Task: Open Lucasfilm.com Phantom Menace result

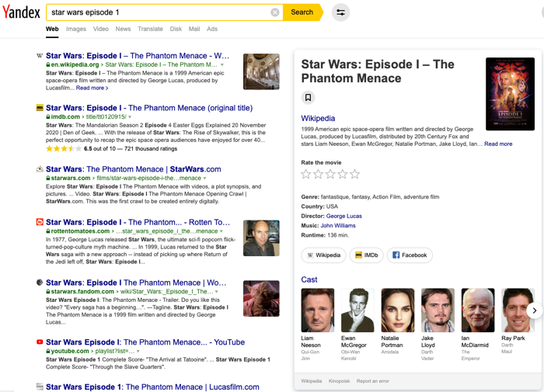Action: coord(152,387)
